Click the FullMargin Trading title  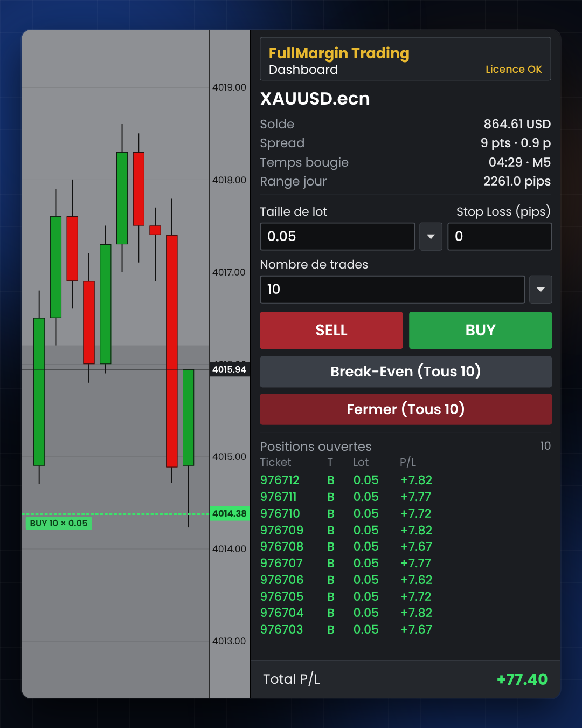pyautogui.click(x=339, y=53)
